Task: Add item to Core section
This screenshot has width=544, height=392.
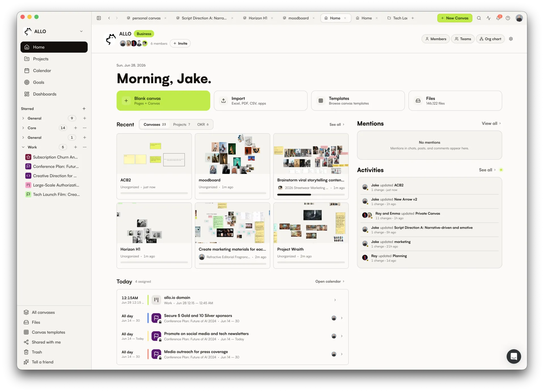Action: point(76,128)
